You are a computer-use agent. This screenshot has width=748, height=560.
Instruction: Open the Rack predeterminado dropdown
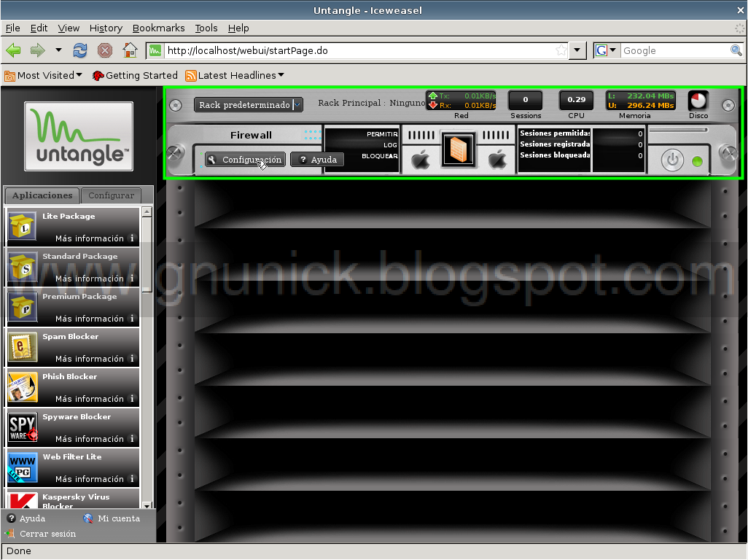pos(248,104)
